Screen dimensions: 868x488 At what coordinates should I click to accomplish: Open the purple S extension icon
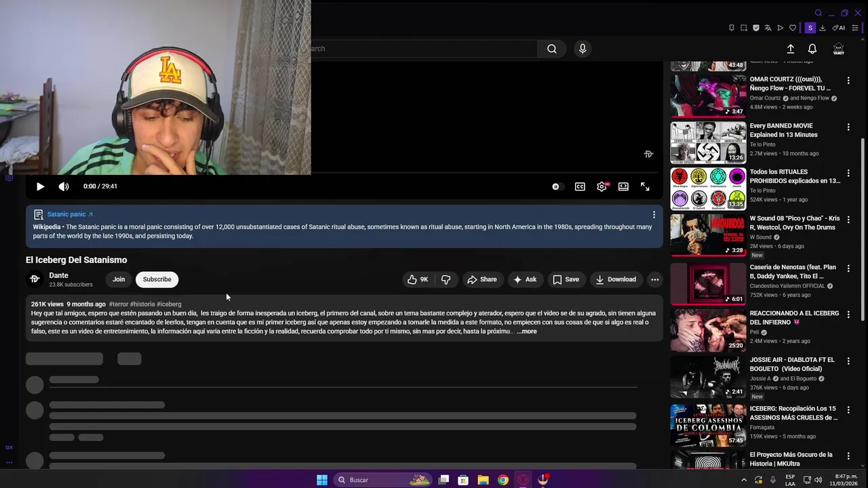click(x=810, y=28)
